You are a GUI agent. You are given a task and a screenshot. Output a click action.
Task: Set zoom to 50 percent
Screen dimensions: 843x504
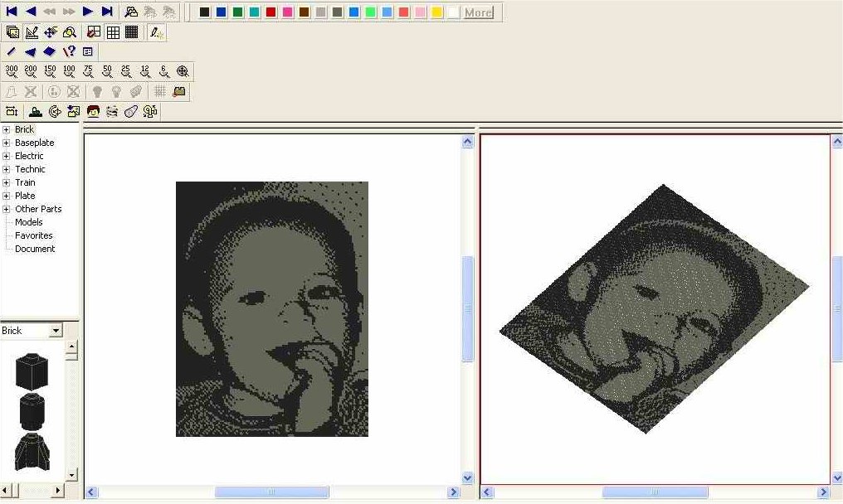(107, 71)
